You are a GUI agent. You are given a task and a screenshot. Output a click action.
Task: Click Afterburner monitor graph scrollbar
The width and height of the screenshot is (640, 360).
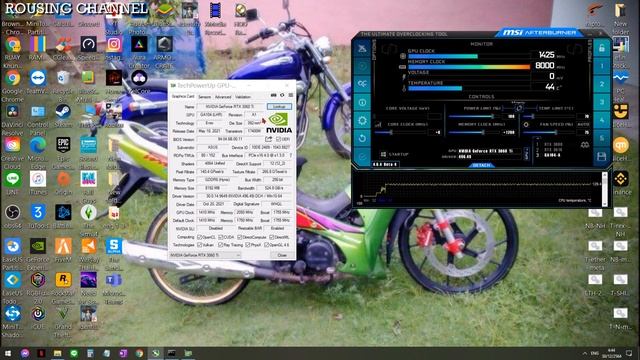pos(604,189)
